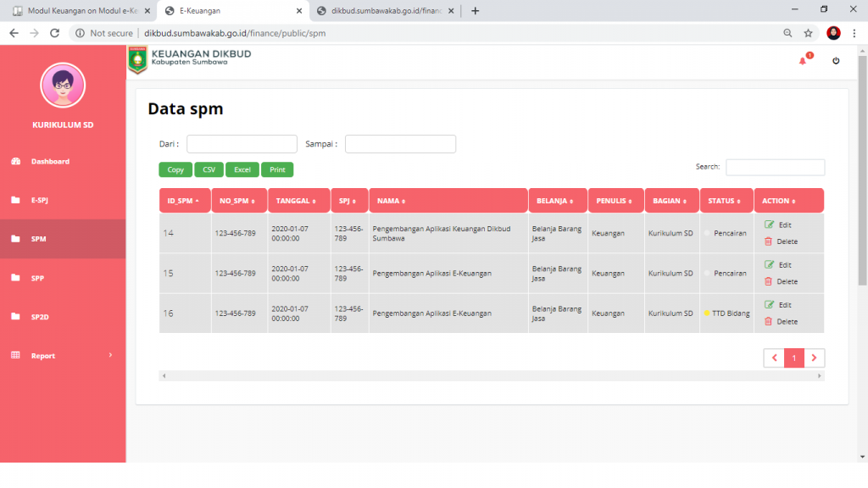Export table using Excel button

pyautogui.click(x=242, y=169)
